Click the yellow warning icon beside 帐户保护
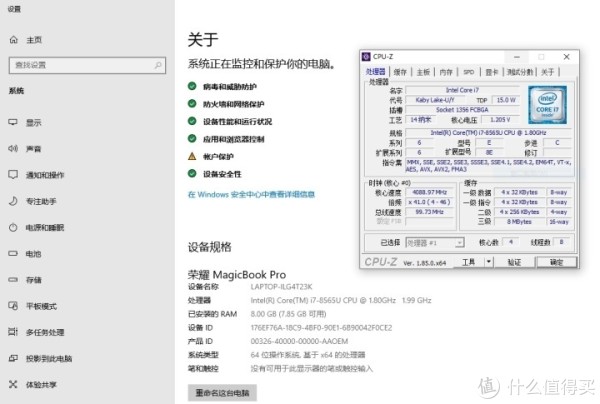The width and height of the screenshot is (600, 404). [192, 156]
